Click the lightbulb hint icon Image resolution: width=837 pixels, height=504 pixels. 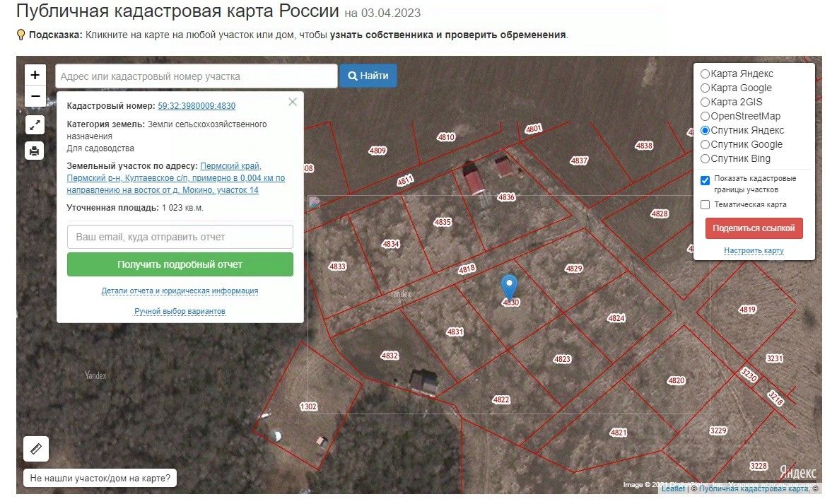click(21, 35)
